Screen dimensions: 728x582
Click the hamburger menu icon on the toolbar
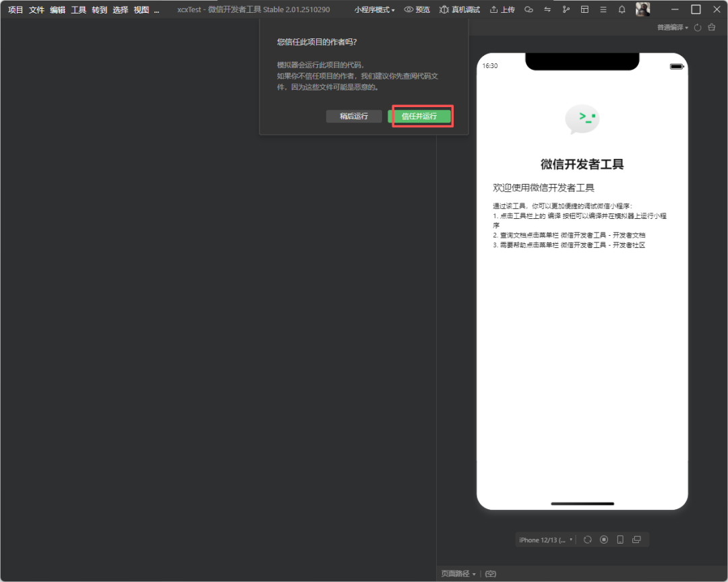(x=603, y=9)
